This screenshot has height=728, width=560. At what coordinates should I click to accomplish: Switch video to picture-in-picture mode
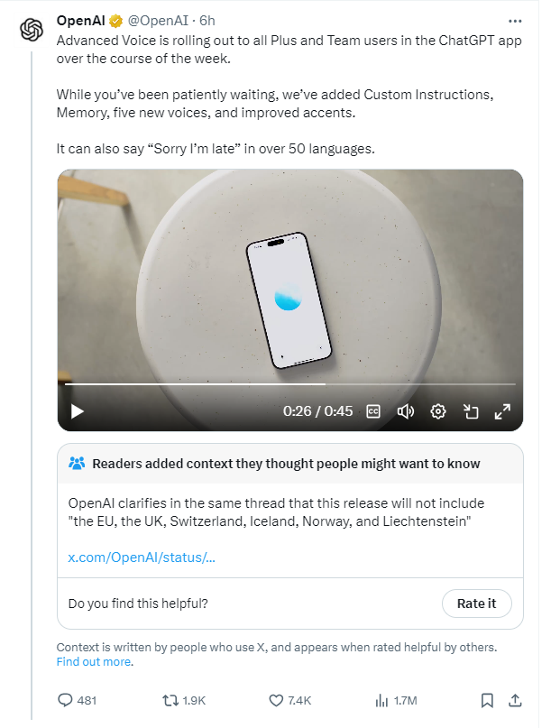[471, 411]
